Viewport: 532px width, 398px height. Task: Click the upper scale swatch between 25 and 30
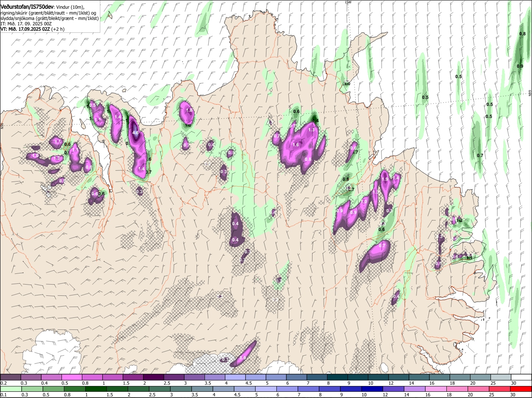point(501,377)
